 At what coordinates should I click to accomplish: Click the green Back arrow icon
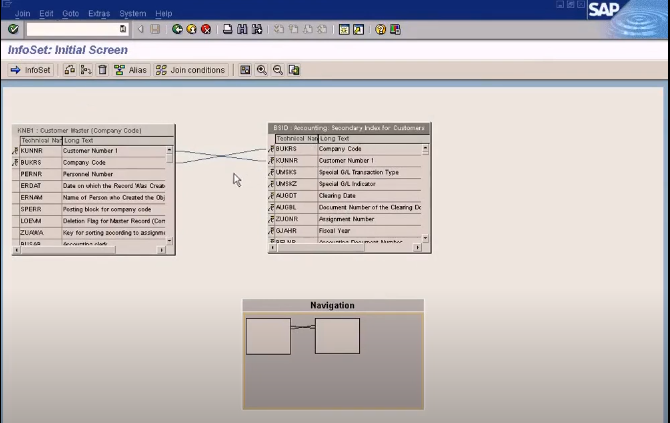[177, 29]
